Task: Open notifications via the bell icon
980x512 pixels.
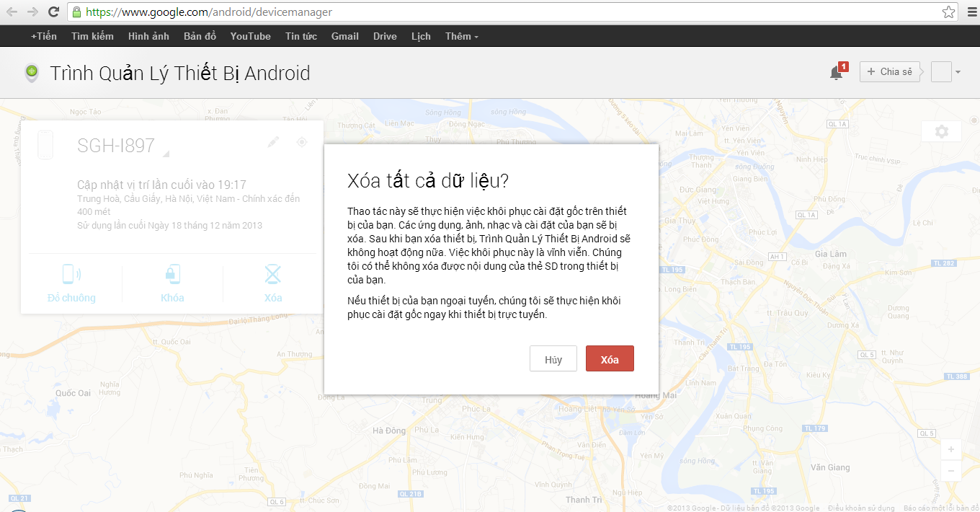Action: click(835, 71)
